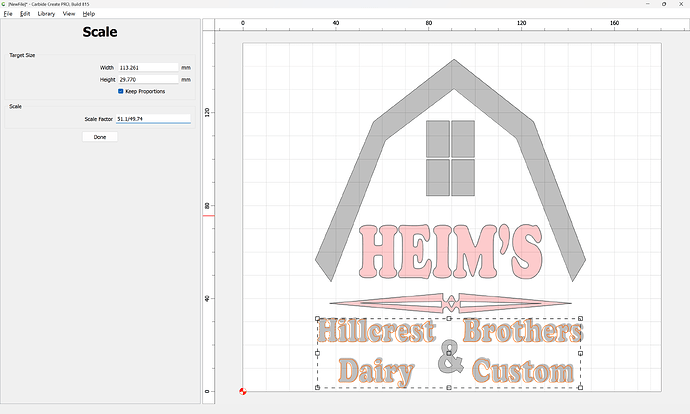Click the Scale group label
This screenshot has width=690, height=414.
(15, 106)
